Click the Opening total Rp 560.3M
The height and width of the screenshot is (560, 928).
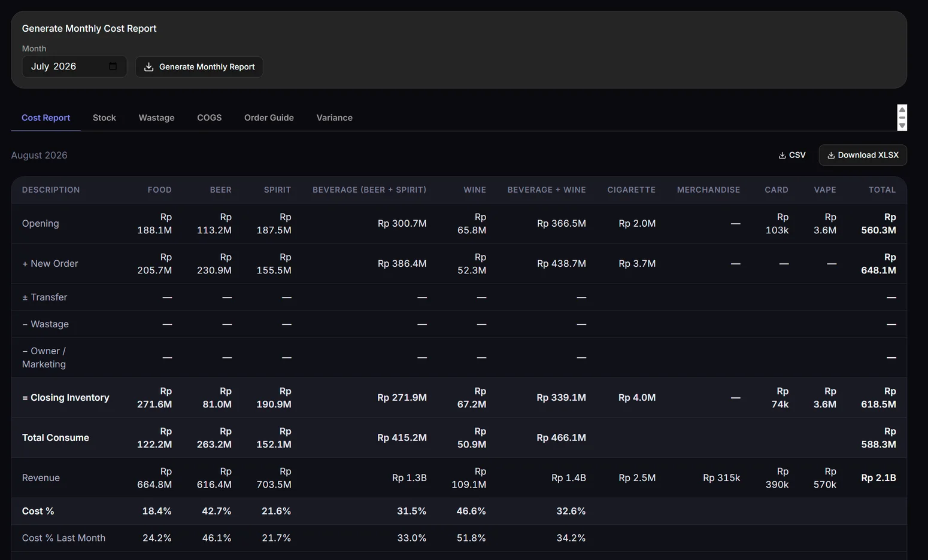pyautogui.click(x=878, y=223)
